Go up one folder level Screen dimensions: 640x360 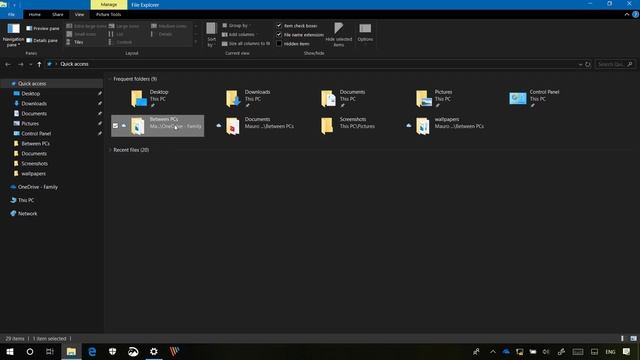[x=39, y=64]
